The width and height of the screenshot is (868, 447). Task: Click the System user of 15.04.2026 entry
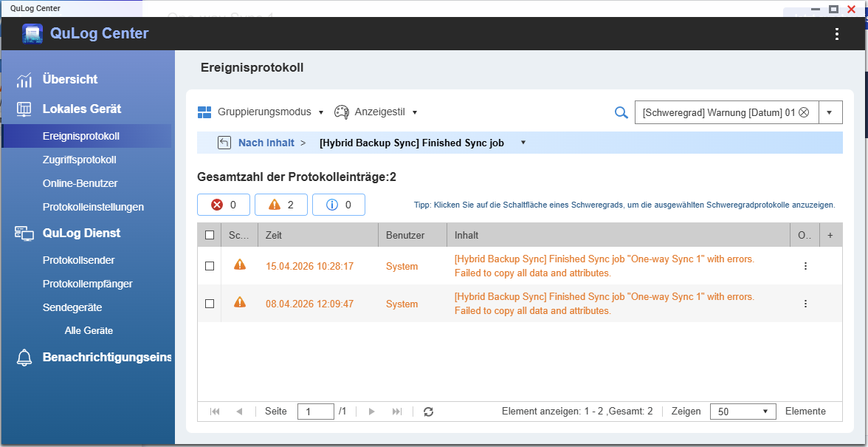(x=402, y=267)
